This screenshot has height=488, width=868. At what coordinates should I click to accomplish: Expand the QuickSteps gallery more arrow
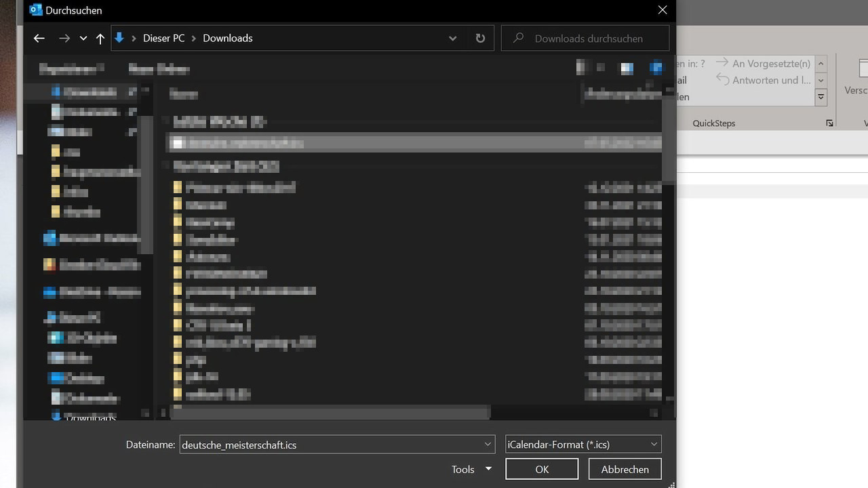coord(821,97)
